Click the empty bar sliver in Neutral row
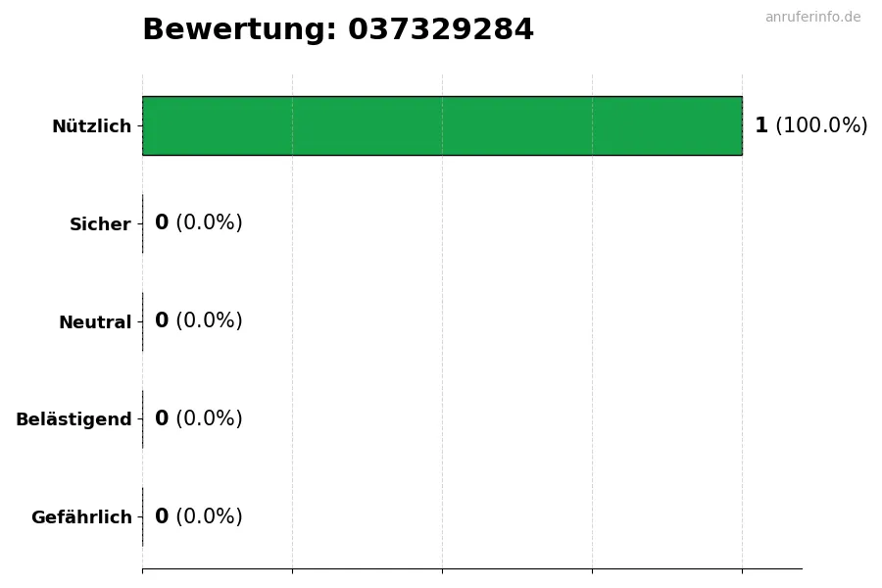The image size is (882, 588). (143, 321)
